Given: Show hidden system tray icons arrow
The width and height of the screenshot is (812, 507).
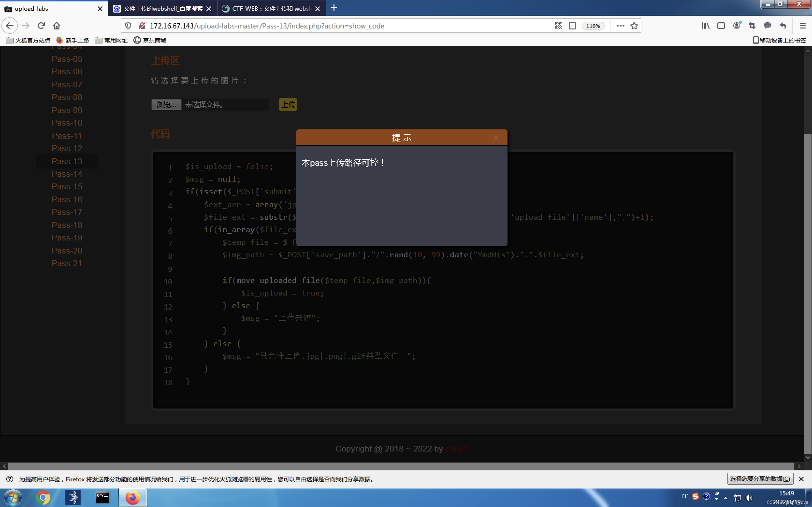Looking at the screenshot, I should pyautogui.click(x=726, y=498).
